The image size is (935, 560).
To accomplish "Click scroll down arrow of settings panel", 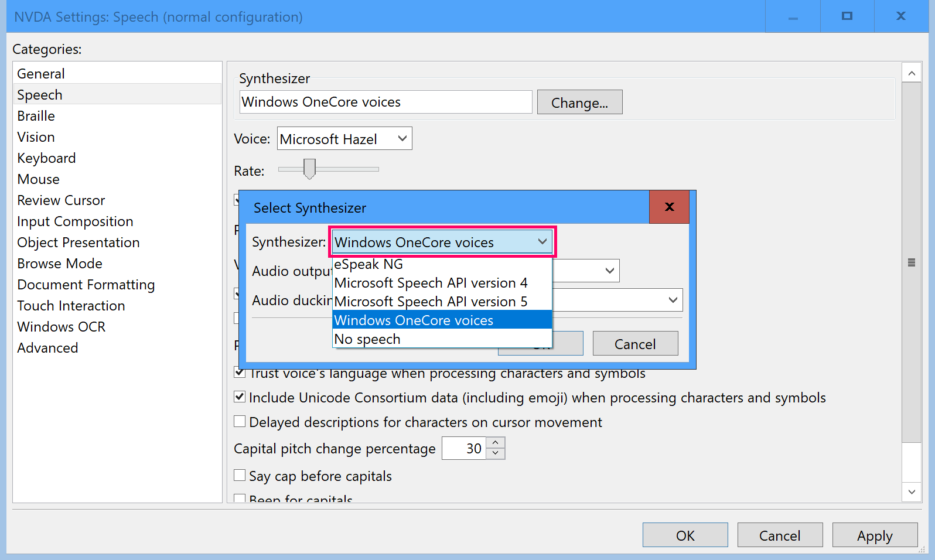I will pyautogui.click(x=912, y=492).
